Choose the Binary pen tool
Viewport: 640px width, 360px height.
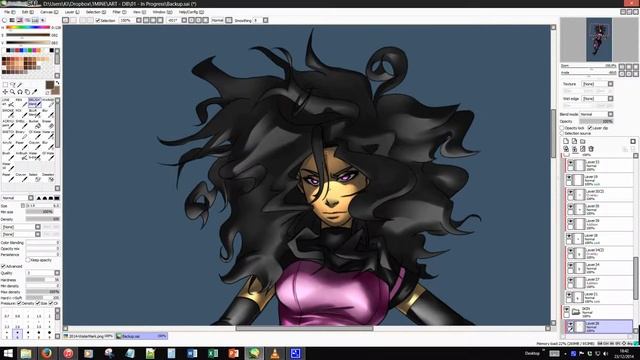(21, 134)
